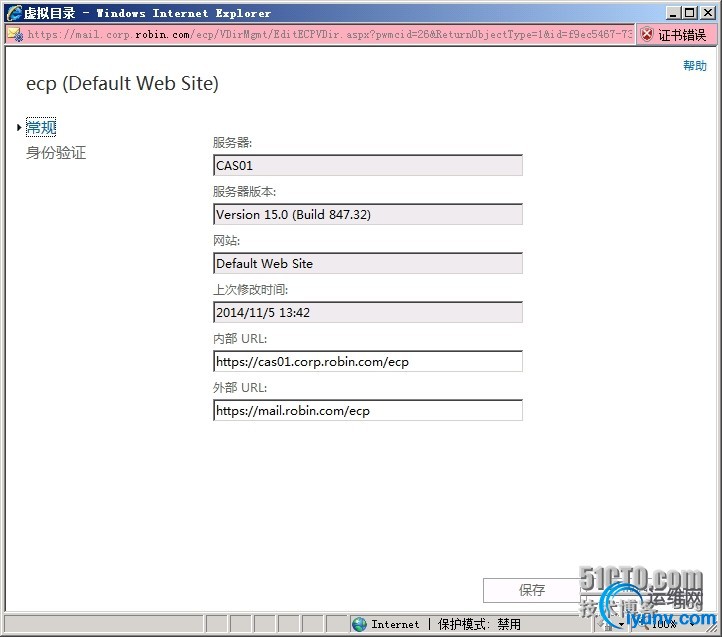Click the 外部 URL: label

240,388
